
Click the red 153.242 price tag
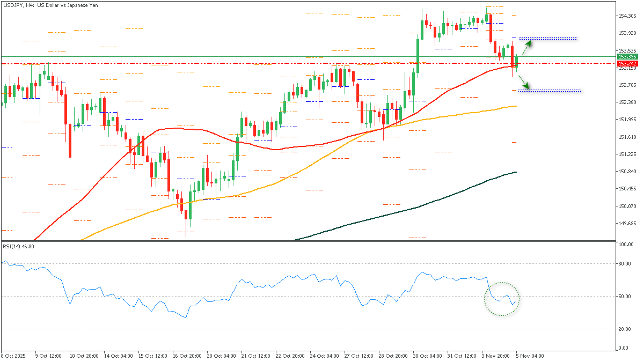(x=627, y=63)
